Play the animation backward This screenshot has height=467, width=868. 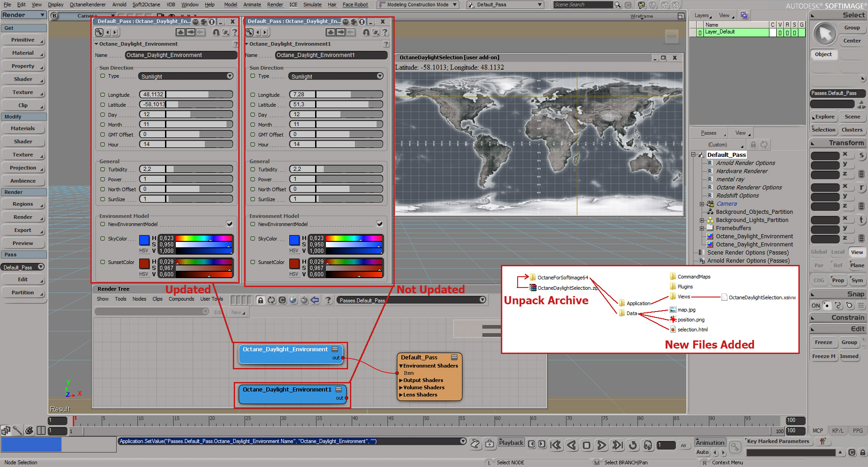coord(571,445)
